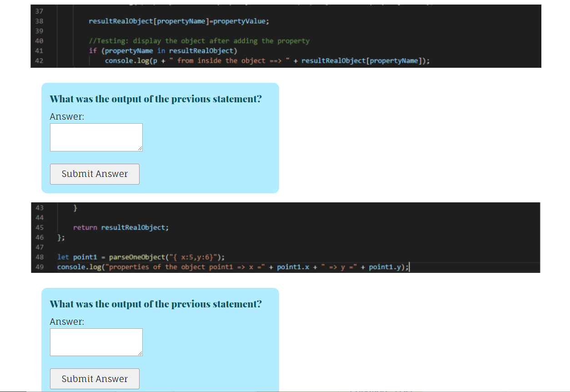Click the console.log(p + " from inside line
Viewport: 570px width, 392px height.
coord(267,60)
